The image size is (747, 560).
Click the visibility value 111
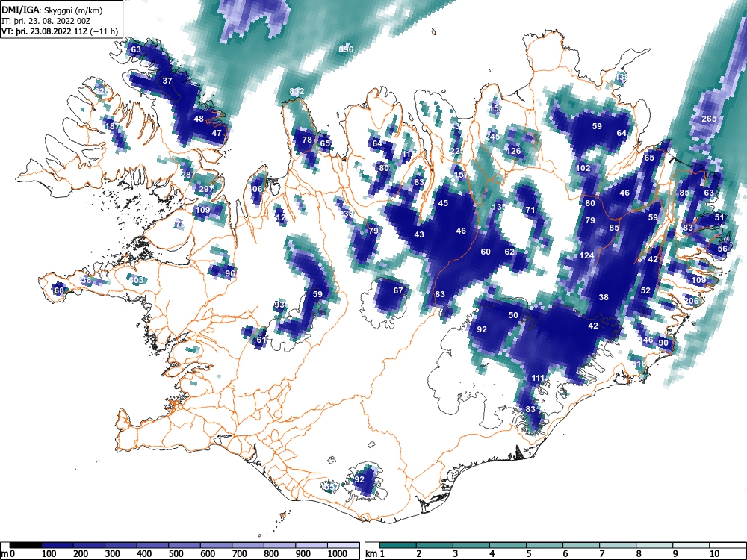(x=538, y=378)
